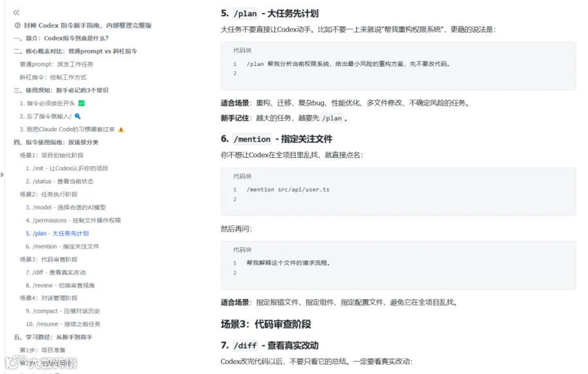This screenshot has height=374, width=588.
Task: Click paragraph starting 大任务不要直接让Codex动手
Action: pyautogui.click(x=358, y=29)
